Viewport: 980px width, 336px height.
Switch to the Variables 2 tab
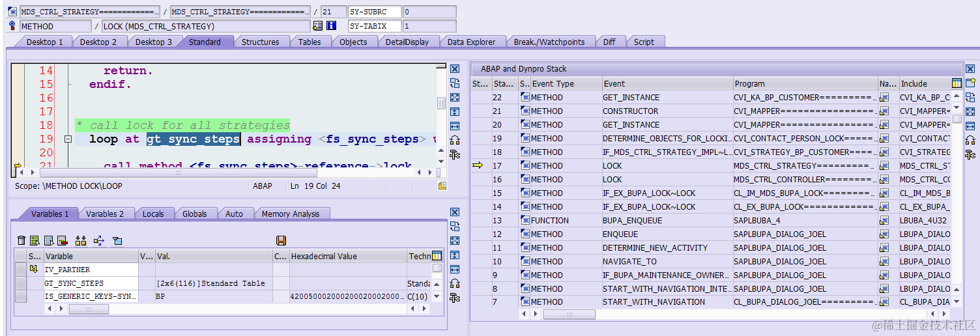(x=104, y=214)
